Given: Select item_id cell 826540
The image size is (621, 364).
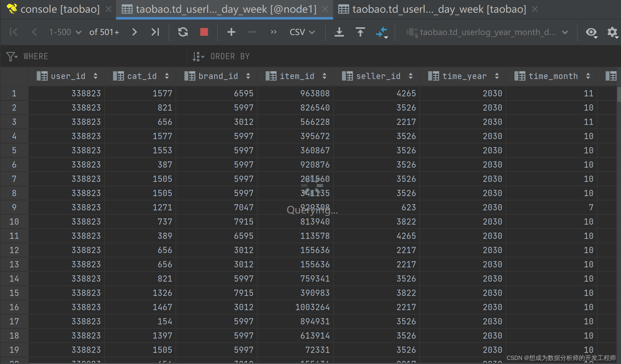Looking at the screenshot, I should [296, 107].
